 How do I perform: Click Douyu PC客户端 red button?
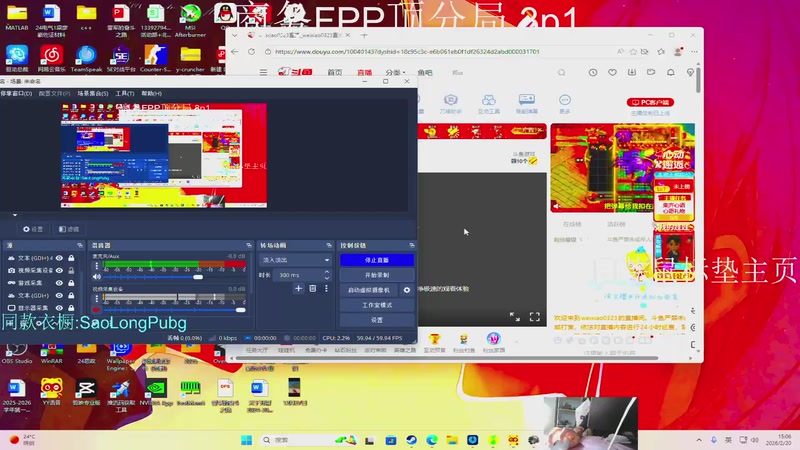click(x=651, y=102)
